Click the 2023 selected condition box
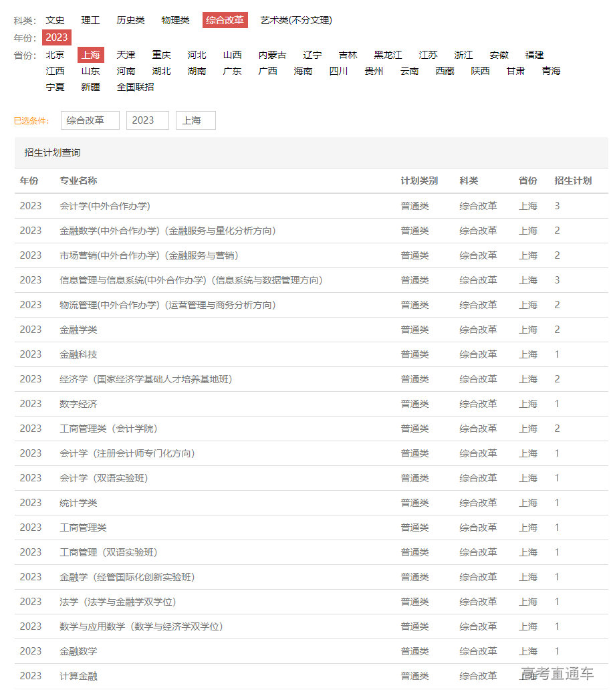The height and width of the screenshot is (700, 613). (x=147, y=120)
